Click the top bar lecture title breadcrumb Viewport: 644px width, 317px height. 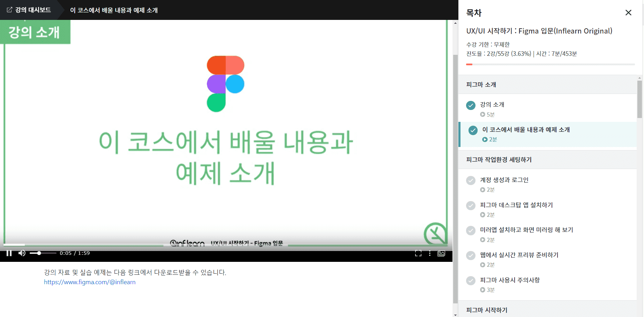point(114,10)
